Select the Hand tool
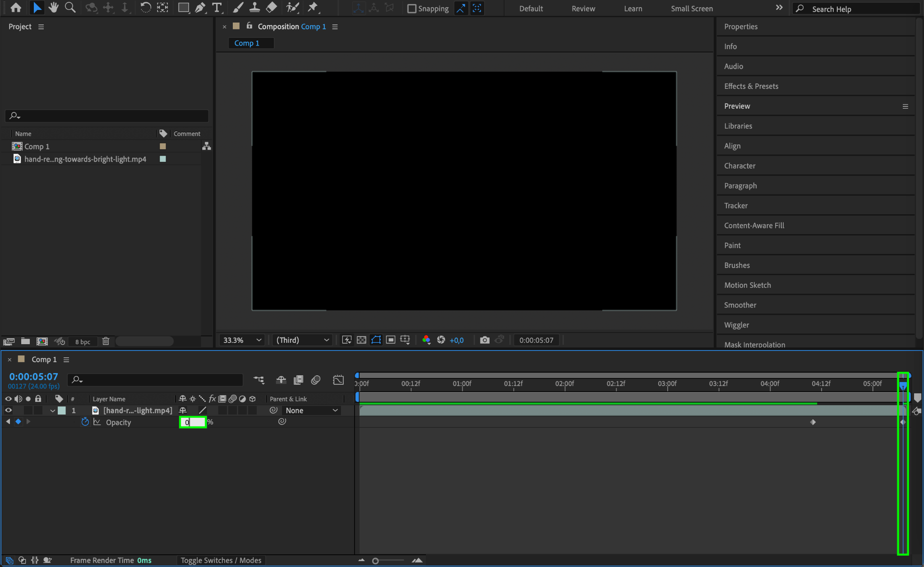Viewport: 924px width, 567px height. pos(54,8)
